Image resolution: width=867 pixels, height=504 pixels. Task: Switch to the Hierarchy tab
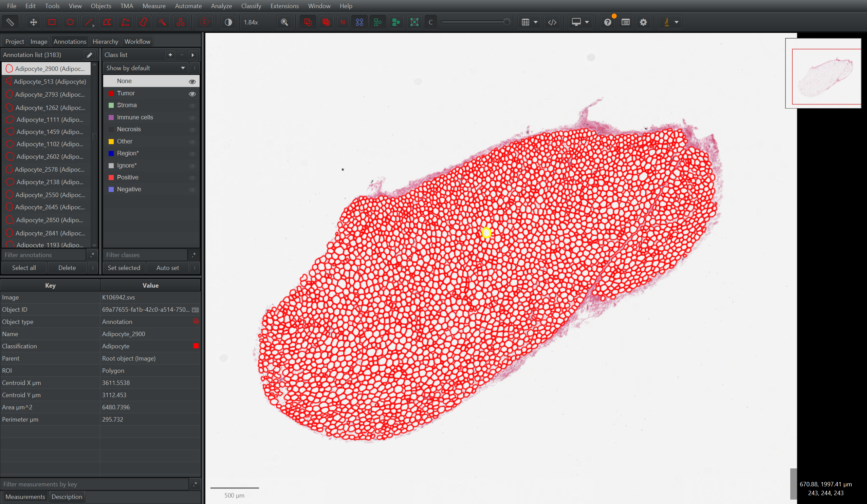coord(105,42)
